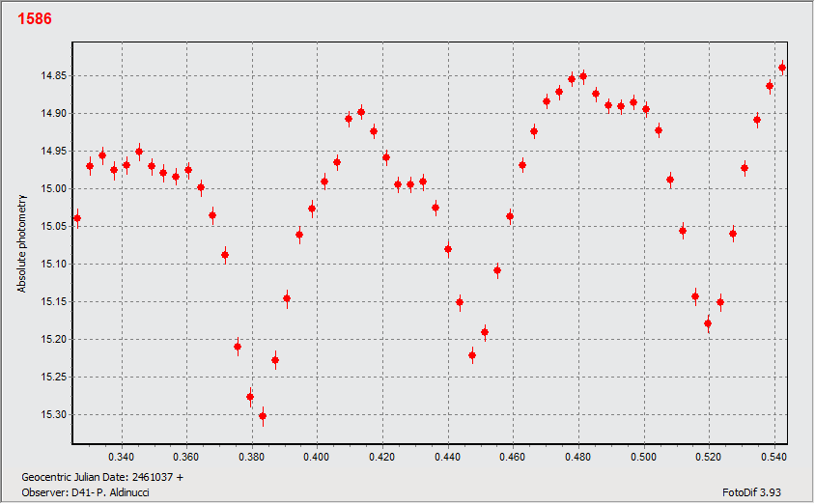Select the deepest data point near magnitude 15.30
This screenshot has width=815, height=504.
pyautogui.click(x=263, y=416)
